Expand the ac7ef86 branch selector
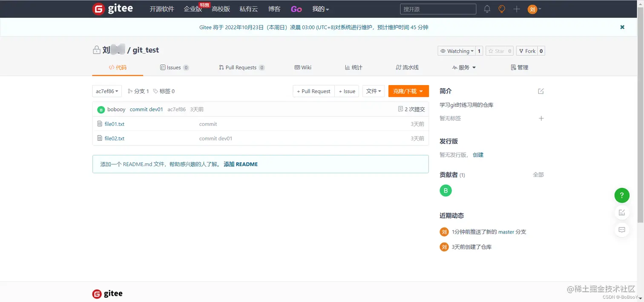The height and width of the screenshot is (302, 644). coord(107,91)
